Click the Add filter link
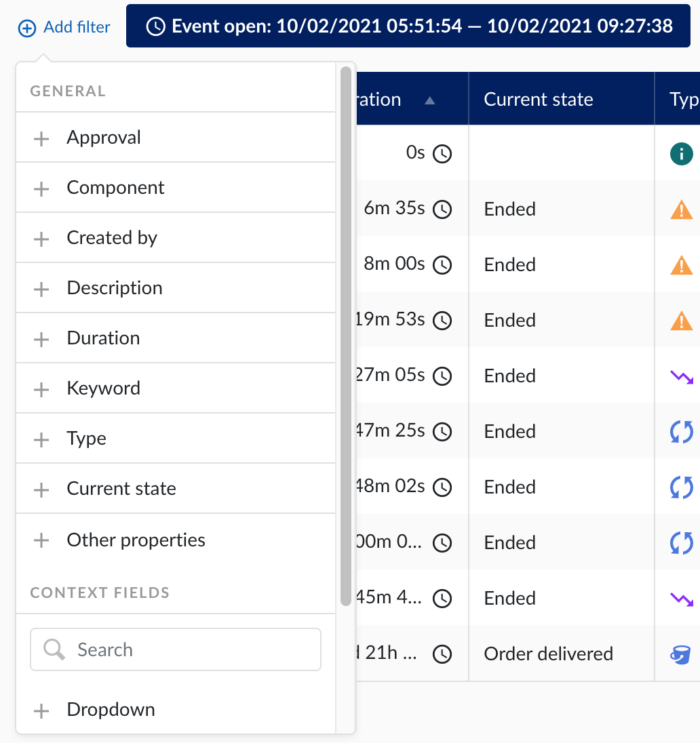Image resolution: width=700 pixels, height=743 pixels. pos(64,28)
